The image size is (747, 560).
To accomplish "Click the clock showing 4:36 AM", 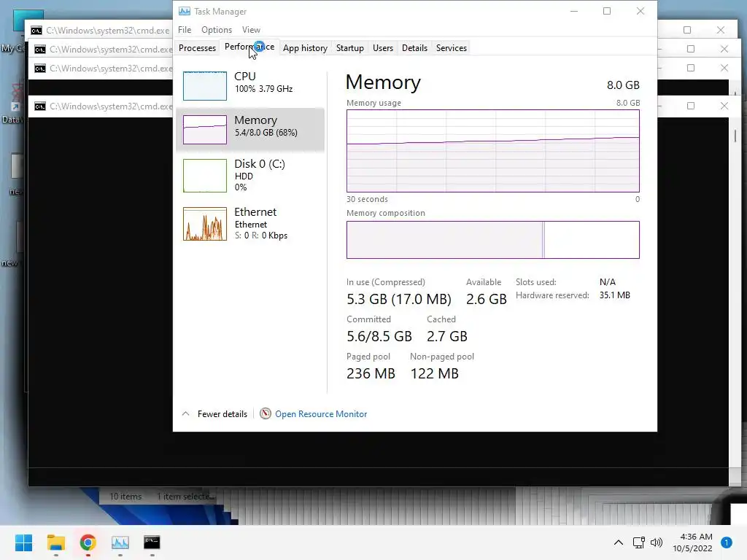I will point(696,537).
